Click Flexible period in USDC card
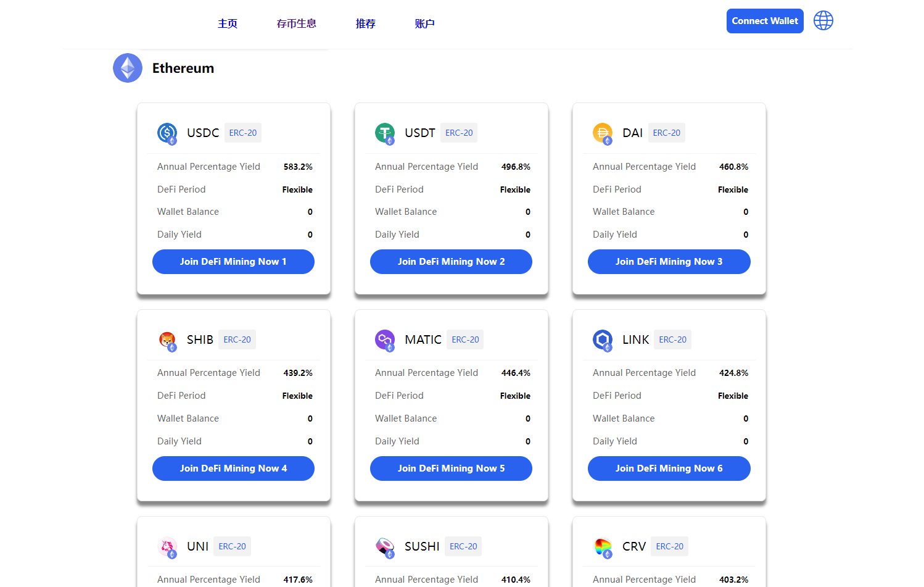Viewport: 924px width, 587px height. coord(297,189)
